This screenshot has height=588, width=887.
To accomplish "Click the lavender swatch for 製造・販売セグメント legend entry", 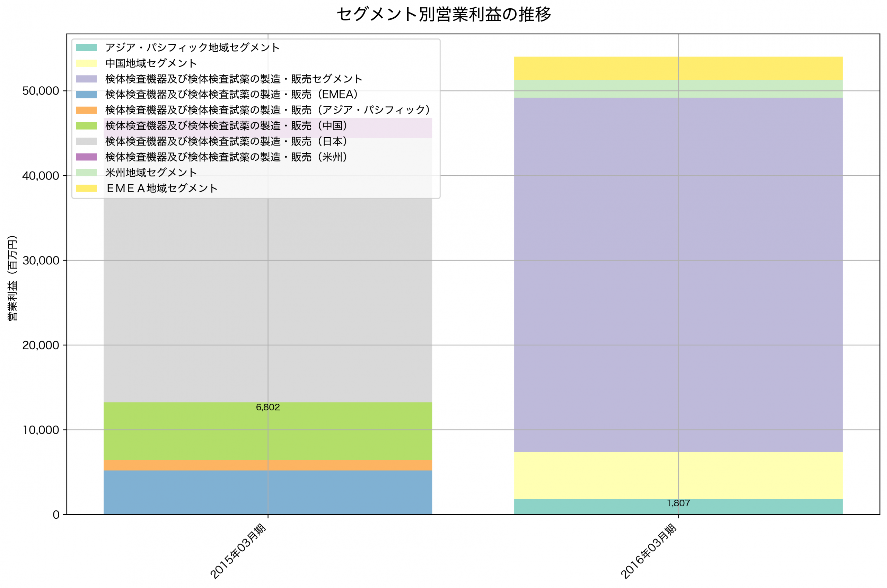I will tap(86, 79).
